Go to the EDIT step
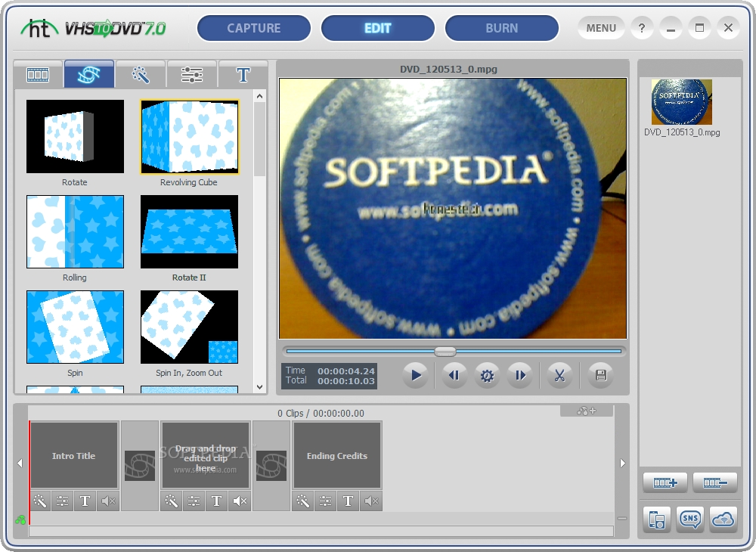The height and width of the screenshot is (552, 756). pos(377,28)
